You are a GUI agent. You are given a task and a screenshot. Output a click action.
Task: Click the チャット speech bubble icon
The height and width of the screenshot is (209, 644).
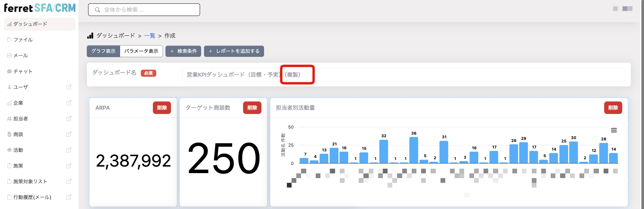coord(9,71)
